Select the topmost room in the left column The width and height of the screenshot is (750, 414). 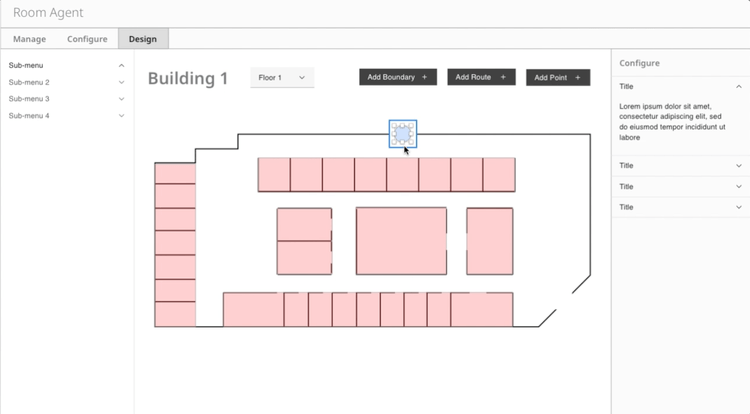pyautogui.click(x=174, y=173)
